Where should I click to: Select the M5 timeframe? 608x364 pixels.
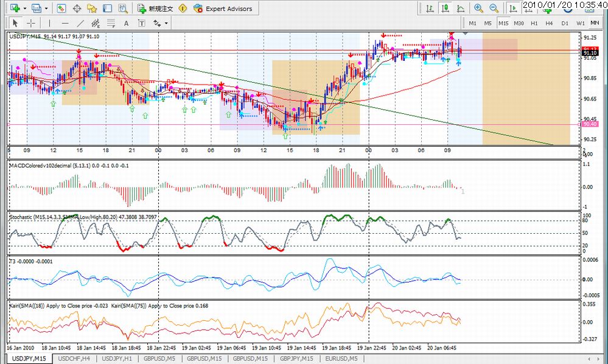[x=487, y=23]
